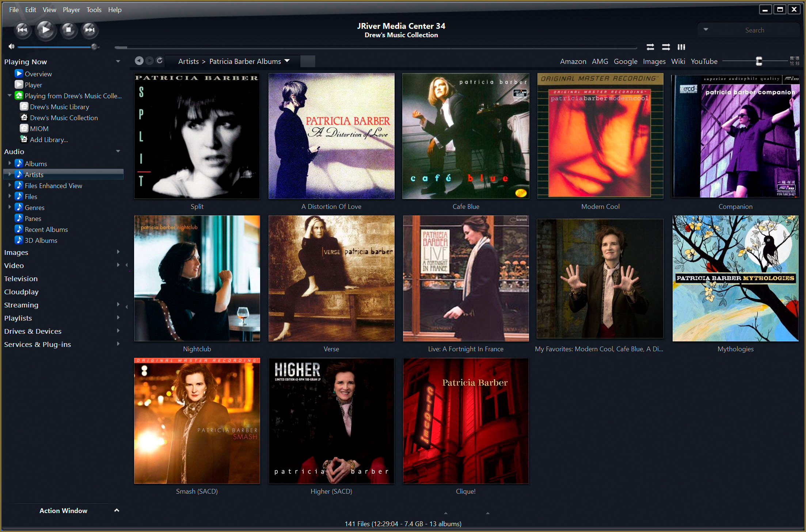Open the File menu
Image resolution: width=806 pixels, height=532 pixels.
(x=14, y=10)
